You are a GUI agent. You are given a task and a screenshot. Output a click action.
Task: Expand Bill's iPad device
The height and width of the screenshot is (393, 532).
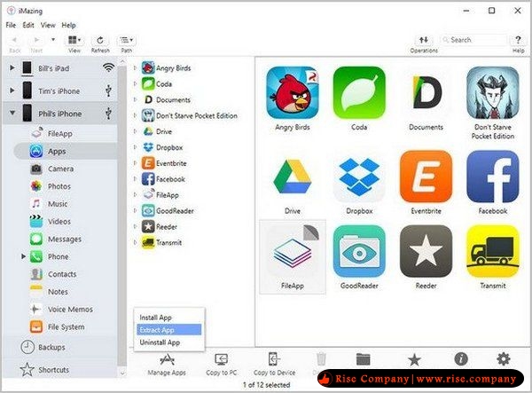click(x=12, y=68)
